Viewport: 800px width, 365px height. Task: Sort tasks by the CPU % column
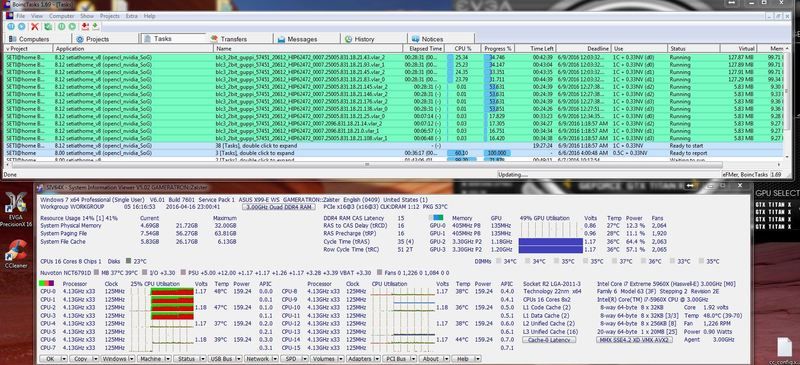(463, 48)
